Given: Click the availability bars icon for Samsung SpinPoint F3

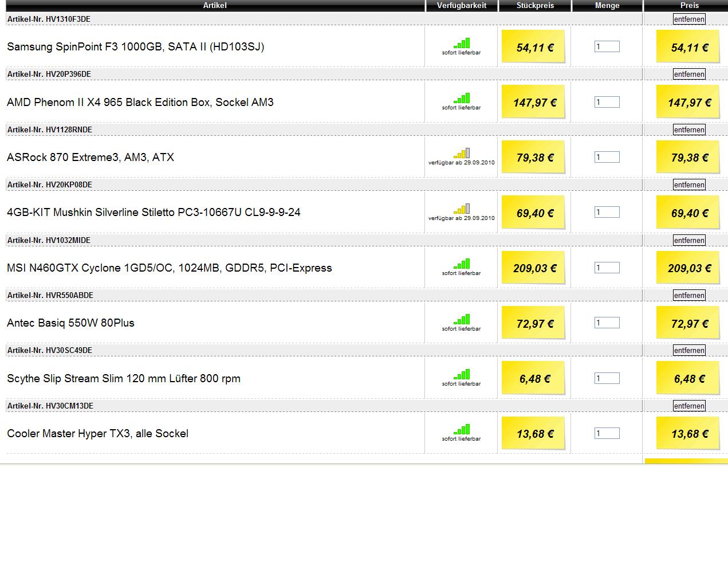Looking at the screenshot, I should [x=462, y=44].
